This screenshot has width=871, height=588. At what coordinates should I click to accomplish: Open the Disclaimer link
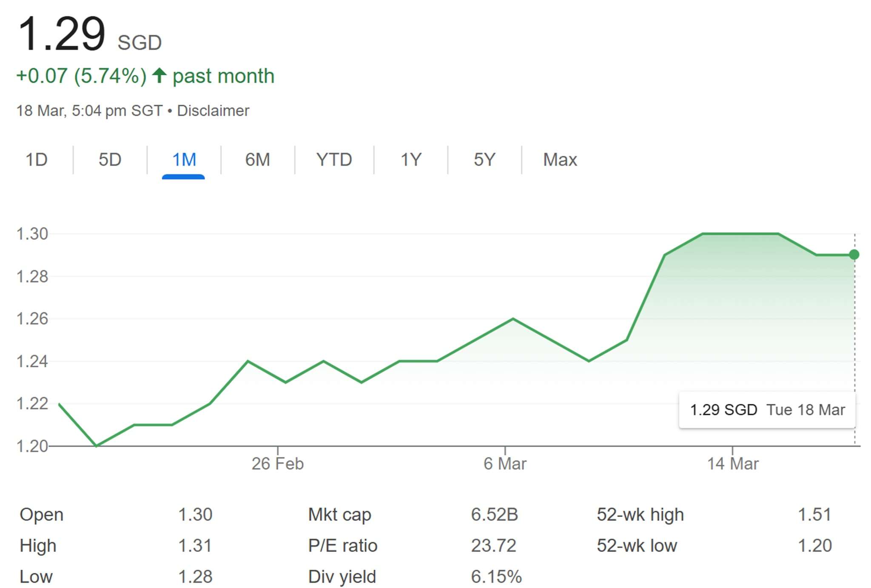[213, 111]
